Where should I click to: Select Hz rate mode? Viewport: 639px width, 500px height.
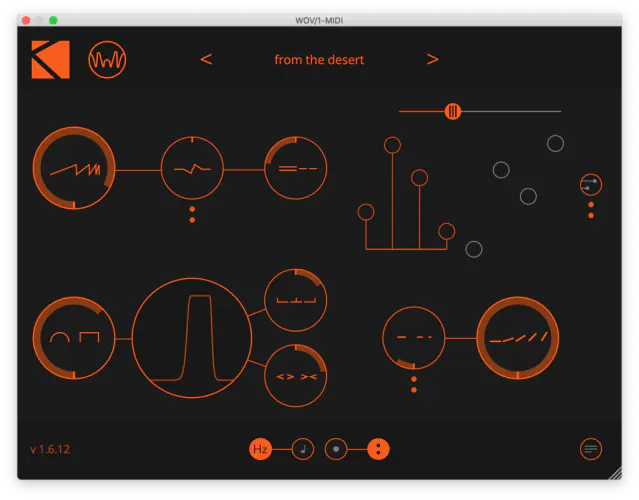click(260, 449)
